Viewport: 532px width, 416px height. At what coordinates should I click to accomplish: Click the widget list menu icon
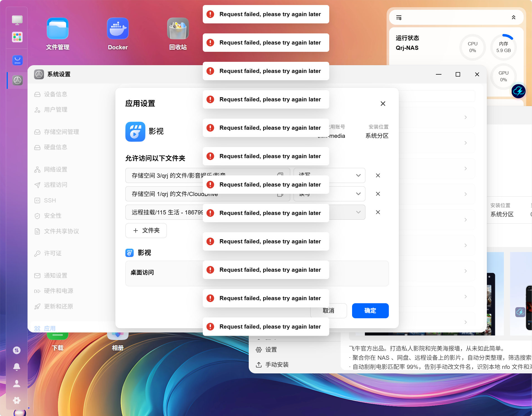click(399, 18)
